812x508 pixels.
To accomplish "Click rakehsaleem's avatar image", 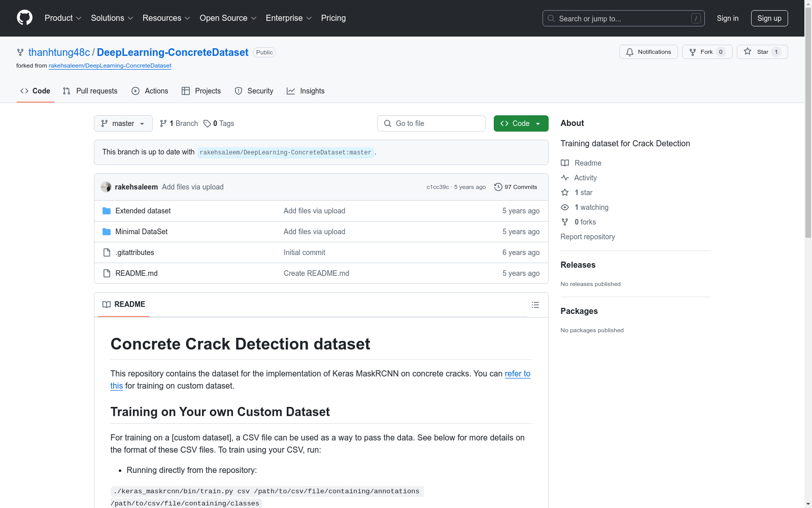I will (106, 187).
